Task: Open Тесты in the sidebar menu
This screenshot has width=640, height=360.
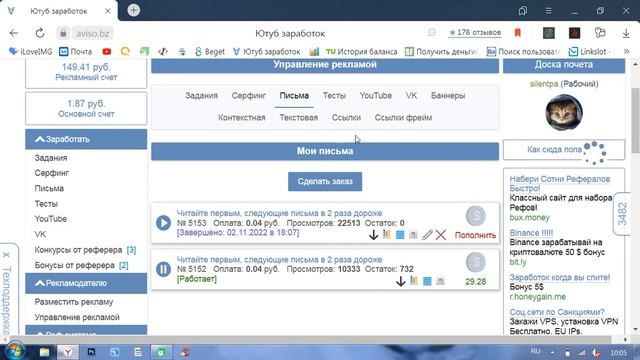Action: coord(46,204)
